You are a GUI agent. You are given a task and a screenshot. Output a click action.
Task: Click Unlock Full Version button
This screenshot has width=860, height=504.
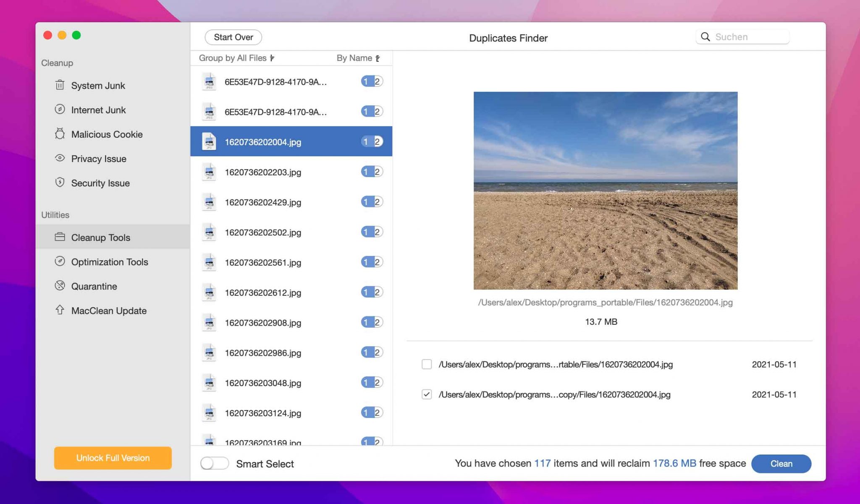tap(113, 458)
